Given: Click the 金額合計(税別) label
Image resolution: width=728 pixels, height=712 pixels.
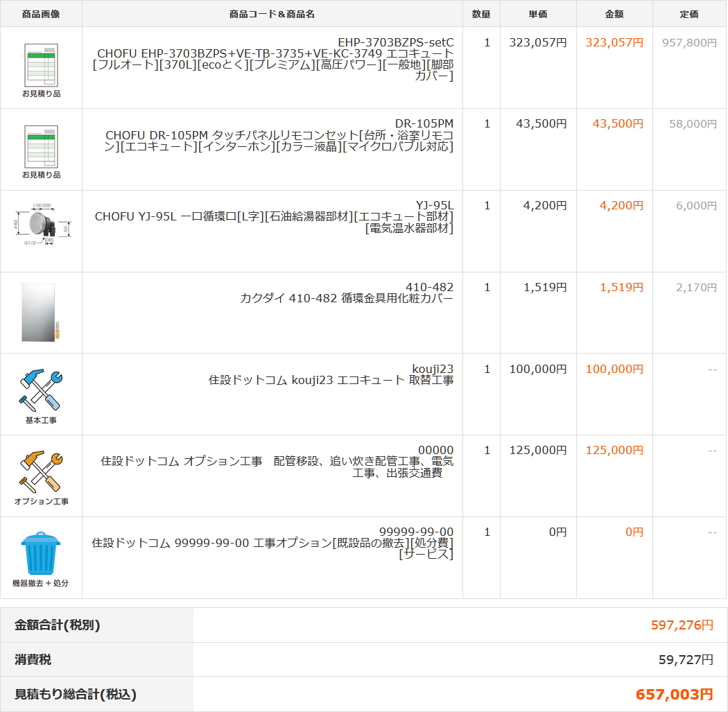Looking at the screenshot, I should tap(57, 625).
